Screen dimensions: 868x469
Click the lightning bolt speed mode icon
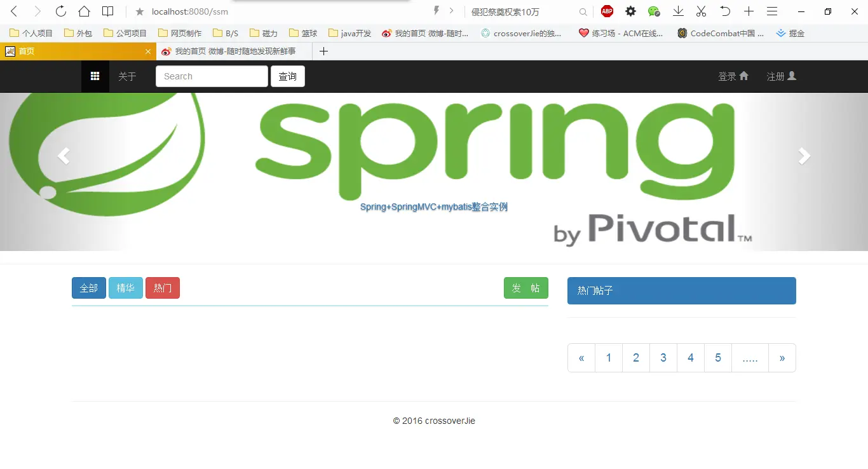tap(437, 11)
